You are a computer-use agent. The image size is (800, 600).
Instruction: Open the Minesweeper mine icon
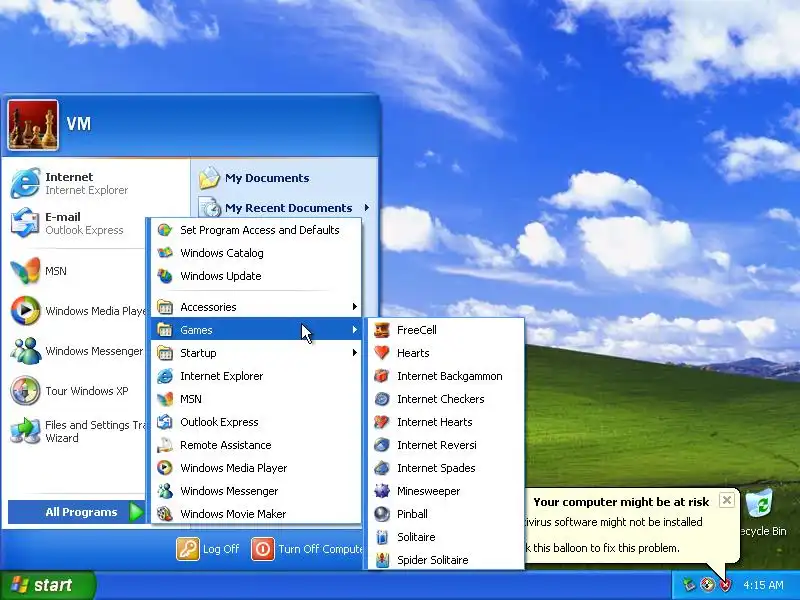[x=382, y=491]
